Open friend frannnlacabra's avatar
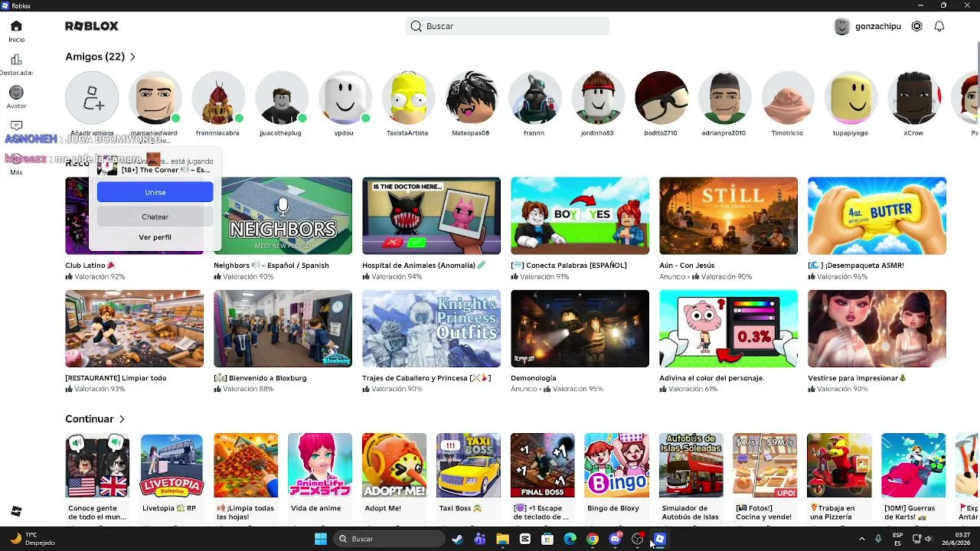This screenshot has width=980, height=551. [x=218, y=98]
